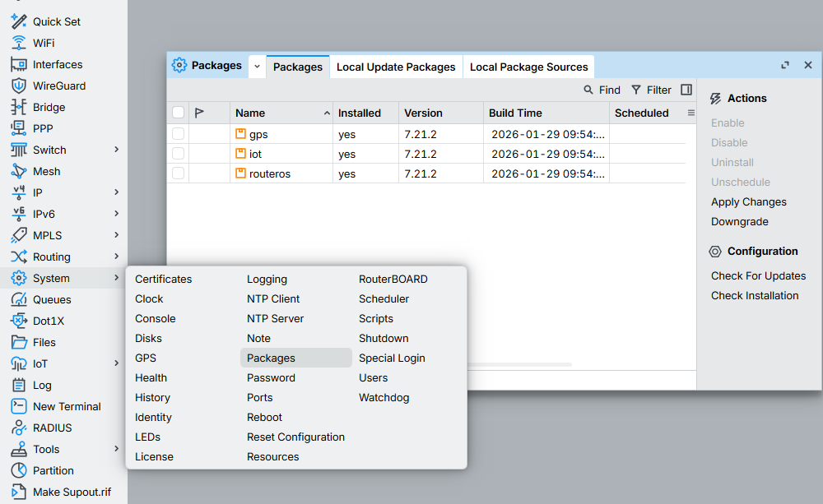
Task: Select Reset Configuration from System menu
Action: coord(295,437)
